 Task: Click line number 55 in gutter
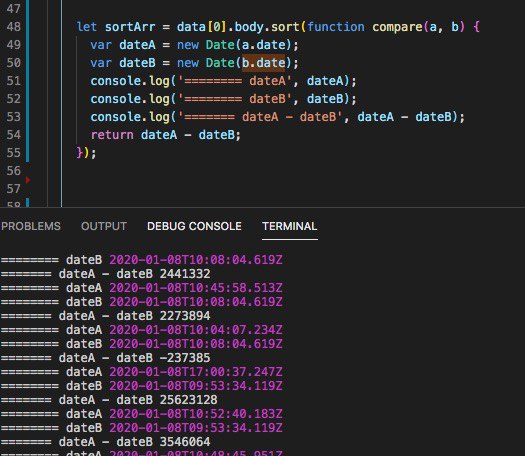(13, 153)
